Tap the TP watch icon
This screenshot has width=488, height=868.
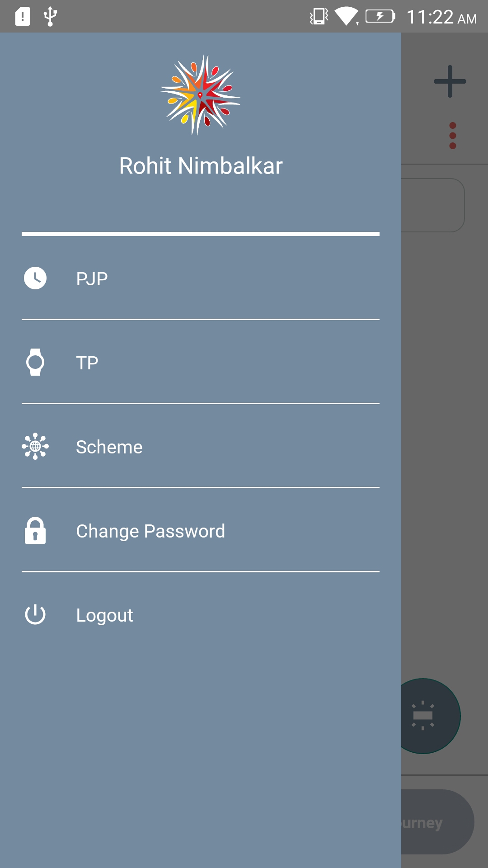pos(35,362)
